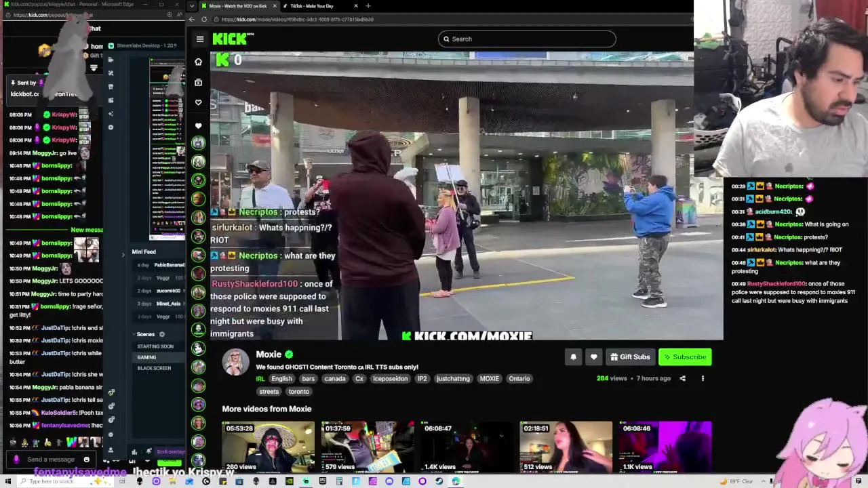Select the Ontario tag
868x488 pixels.
point(519,379)
